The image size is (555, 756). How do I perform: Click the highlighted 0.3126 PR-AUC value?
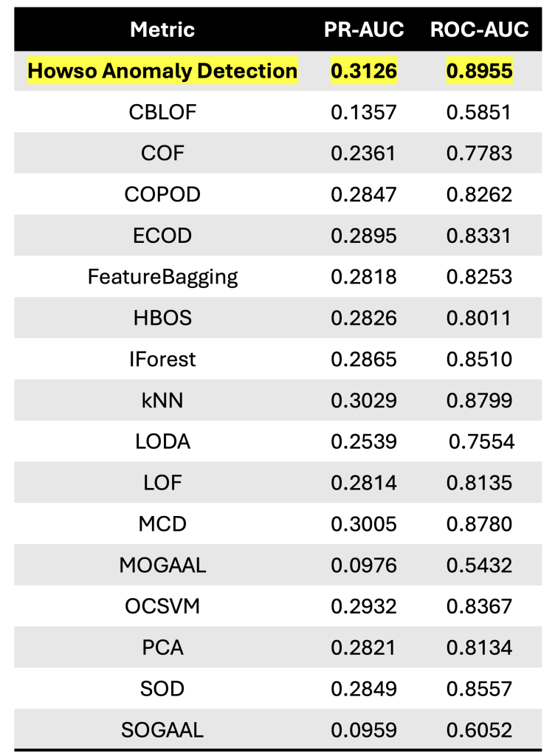[x=364, y=71]
